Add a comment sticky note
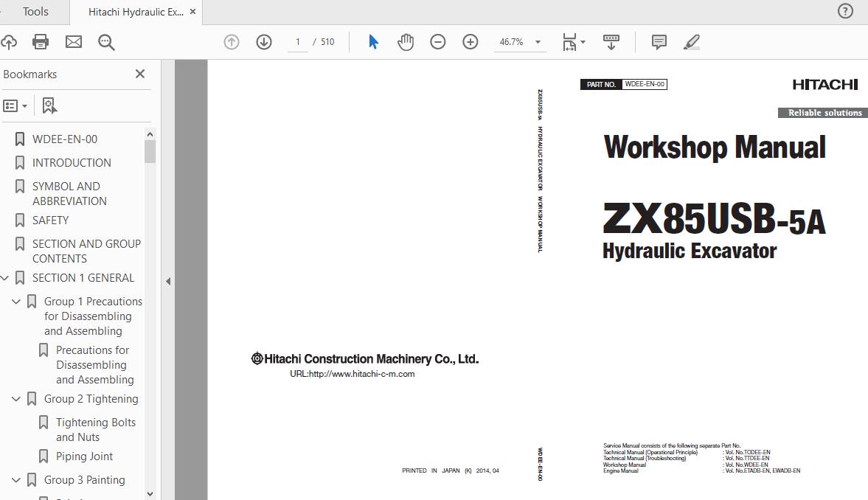The image size is (868, 500). tap(659, 42)
